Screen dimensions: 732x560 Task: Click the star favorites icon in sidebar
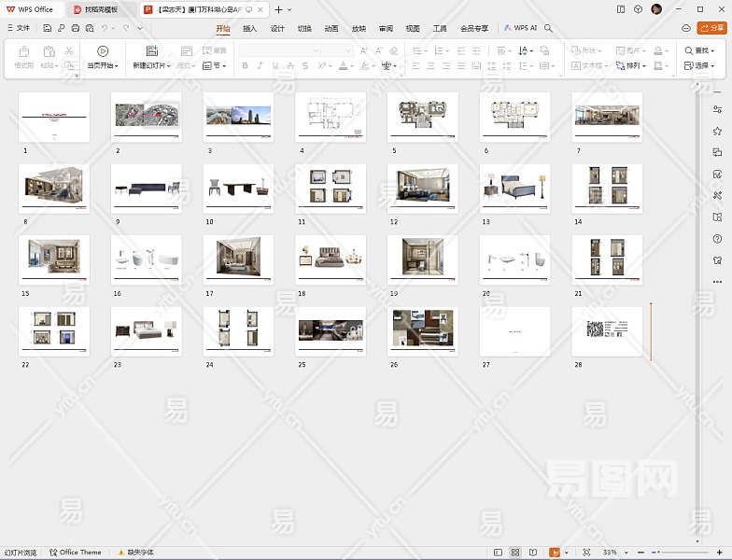point(717,132)
